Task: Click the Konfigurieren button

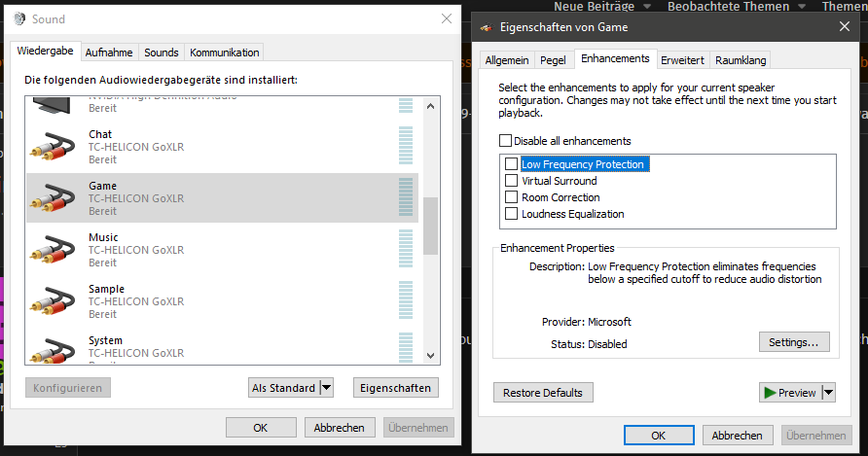Action: point(67,388)
